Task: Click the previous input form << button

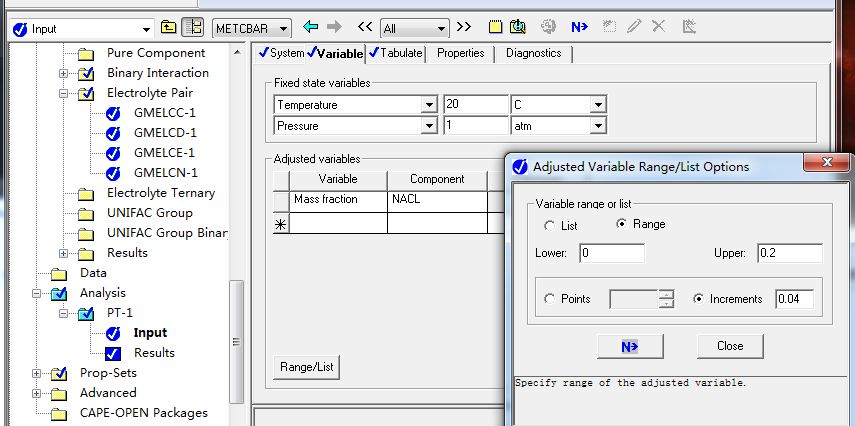Action: click(364, 28)
